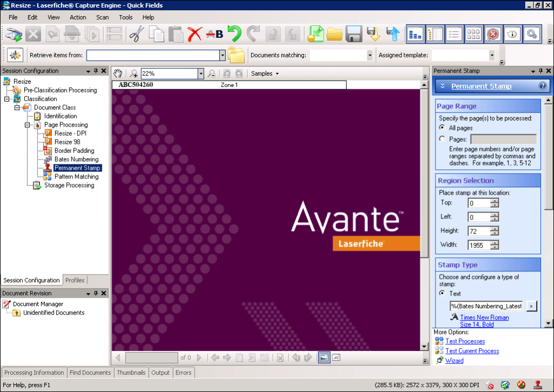Viewport: 554px width, 392px height.
Task: Open the Tools menu
Action: click(x=126, y=17)
